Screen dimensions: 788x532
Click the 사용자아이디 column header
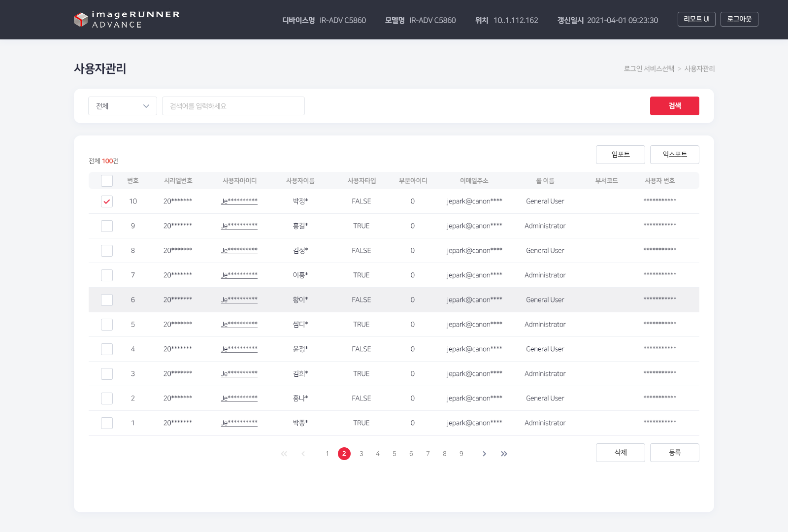239,181
